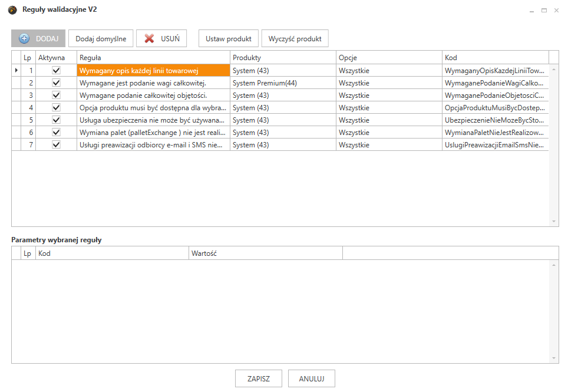Image resolution: width=568 pixels, height=392 pixels.
Task: Click the 'System Premium(44)' product cell
Action: point(283,83)
